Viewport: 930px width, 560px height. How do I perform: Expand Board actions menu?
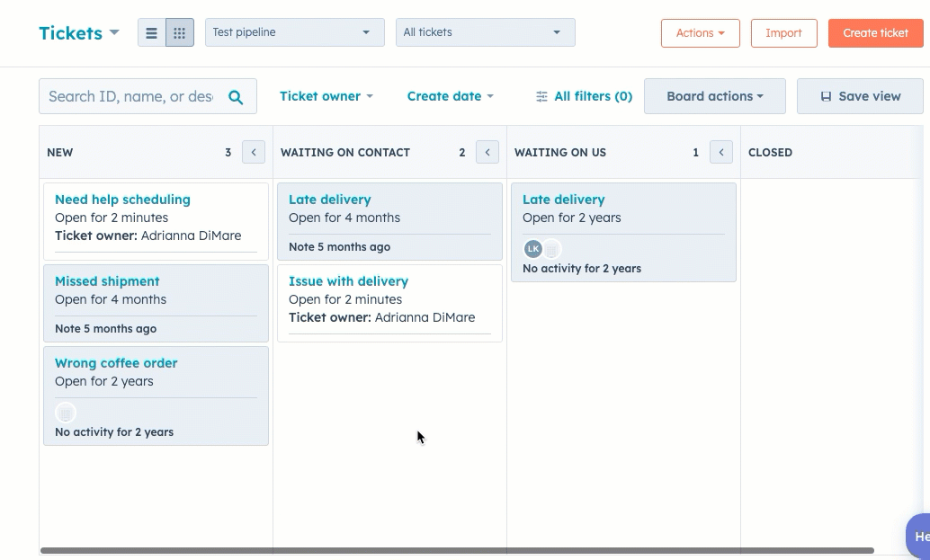point(715,96)
